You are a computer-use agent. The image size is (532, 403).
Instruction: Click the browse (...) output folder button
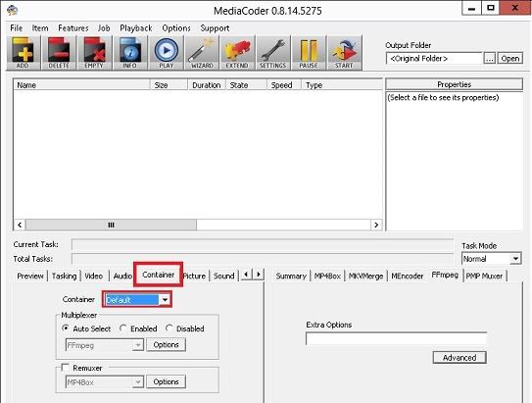489,59
